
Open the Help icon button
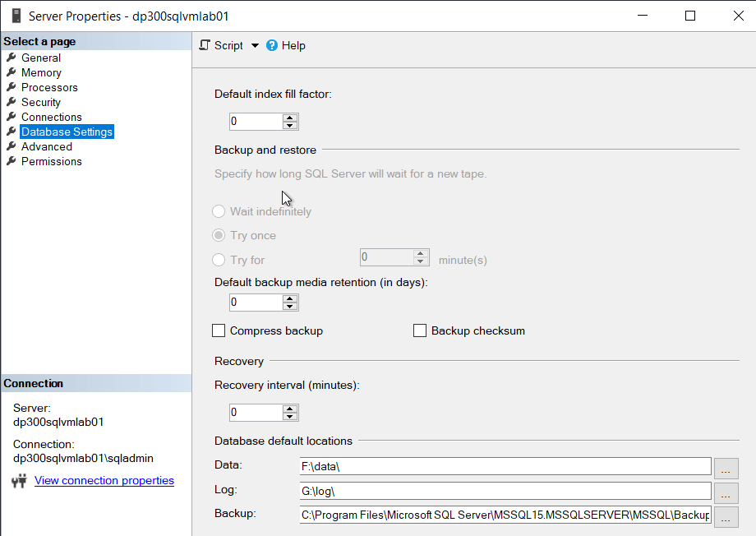pyautogui.click(x=272, y=45)
